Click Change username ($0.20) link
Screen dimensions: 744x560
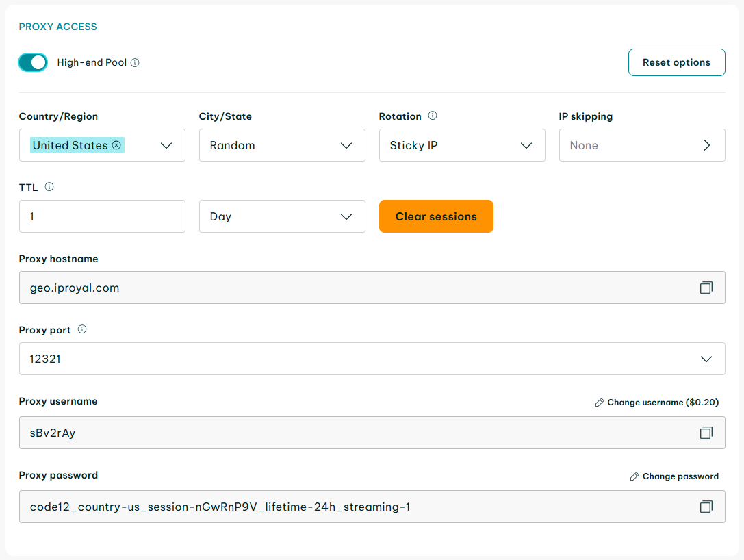(663, 403)
